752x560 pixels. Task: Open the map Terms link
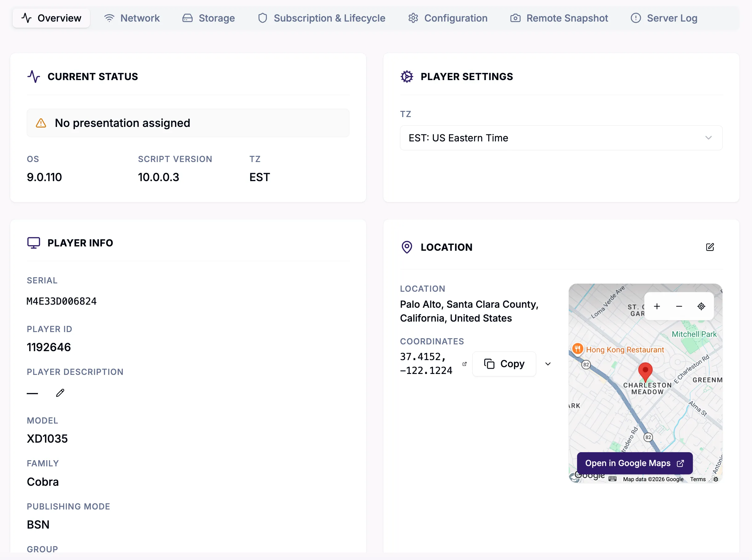(697, 479)
